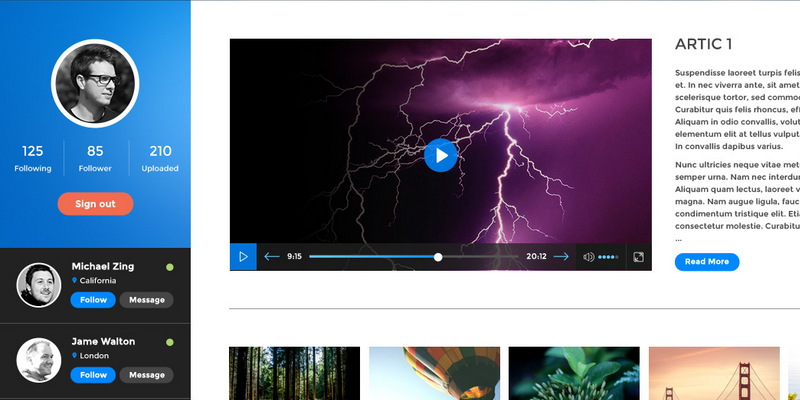Open the hot air balloon thumbnail
800x400 pixels.
[x=435, y=373]
